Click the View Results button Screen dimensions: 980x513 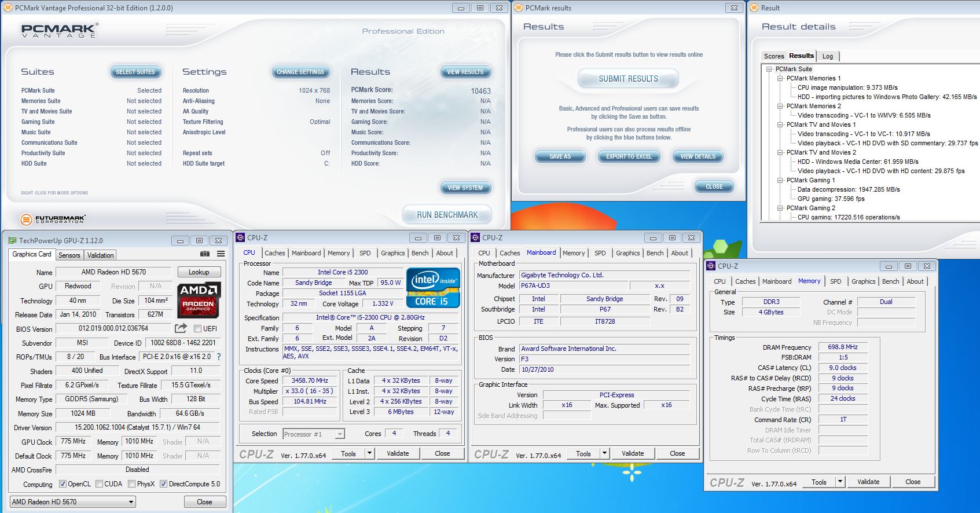tap(465, 72)
